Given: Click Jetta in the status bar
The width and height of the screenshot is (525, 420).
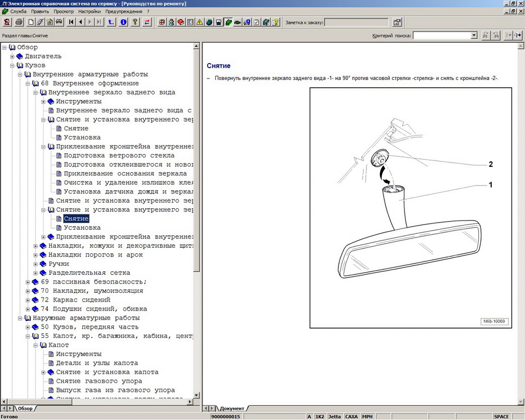Looking at the screenshot, I should pyautogui.click(x=334, y=416).
